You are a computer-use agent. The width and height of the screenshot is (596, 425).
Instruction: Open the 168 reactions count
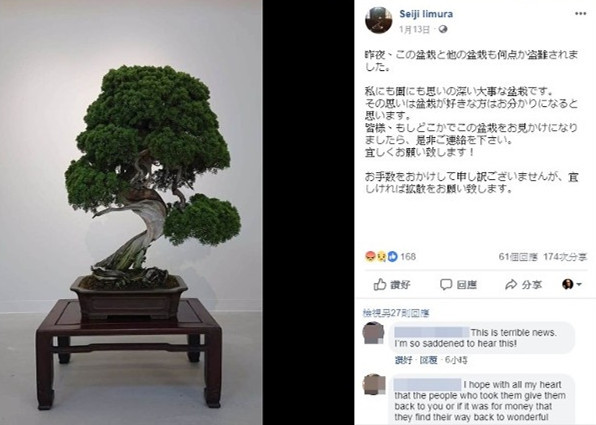click(408, 257)
